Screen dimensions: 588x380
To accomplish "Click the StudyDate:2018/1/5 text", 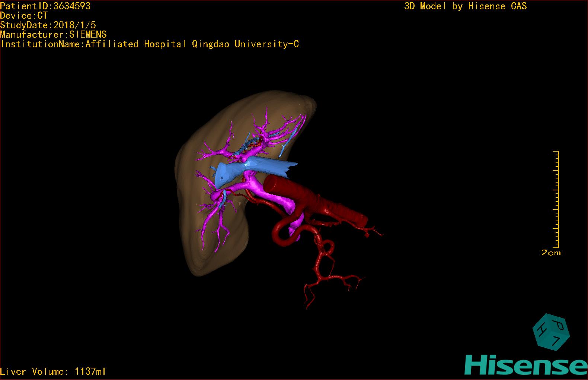I will [x=48, y=25].
